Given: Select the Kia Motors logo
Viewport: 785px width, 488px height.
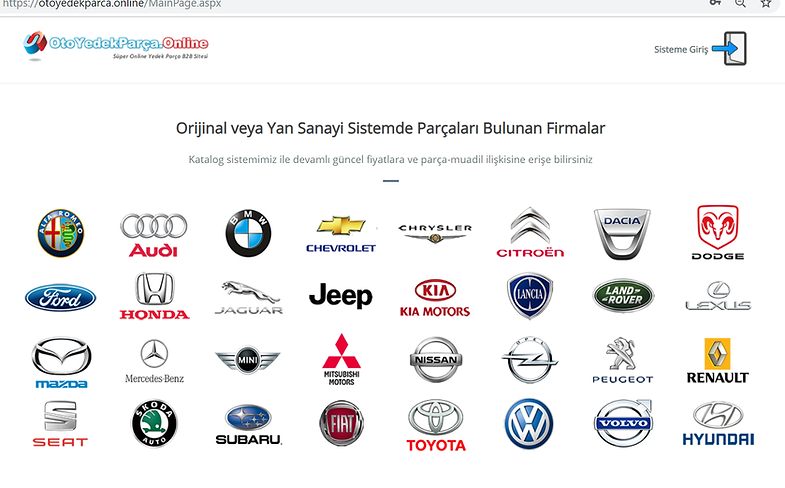Looking at the screenshot, I should (x=435, y=298).
